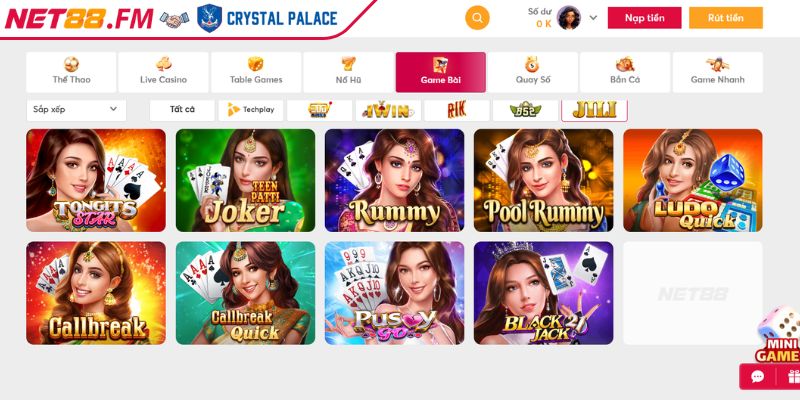800x400 pixels.
Task: Expand the account dropdown chevron
Action: pyautogui.click(x=593, y=18)
